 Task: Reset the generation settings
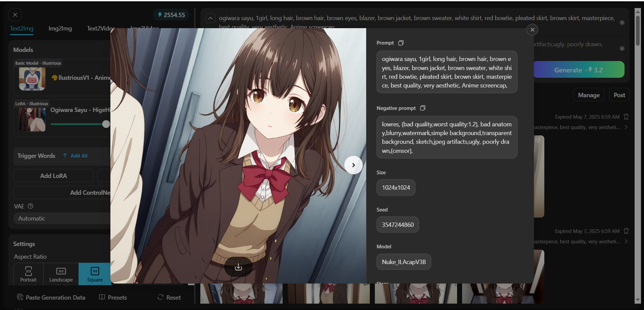(x=169, y=297)
